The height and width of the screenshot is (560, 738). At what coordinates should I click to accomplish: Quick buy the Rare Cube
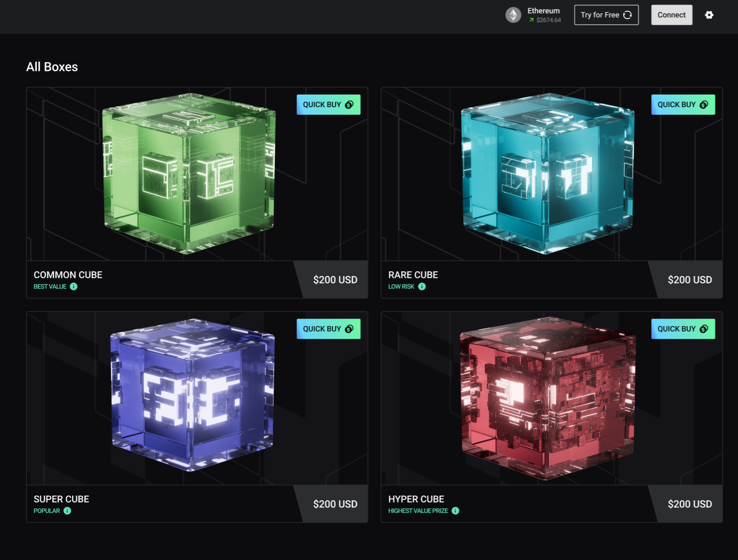pyautogui.click(x=683, y=105)
